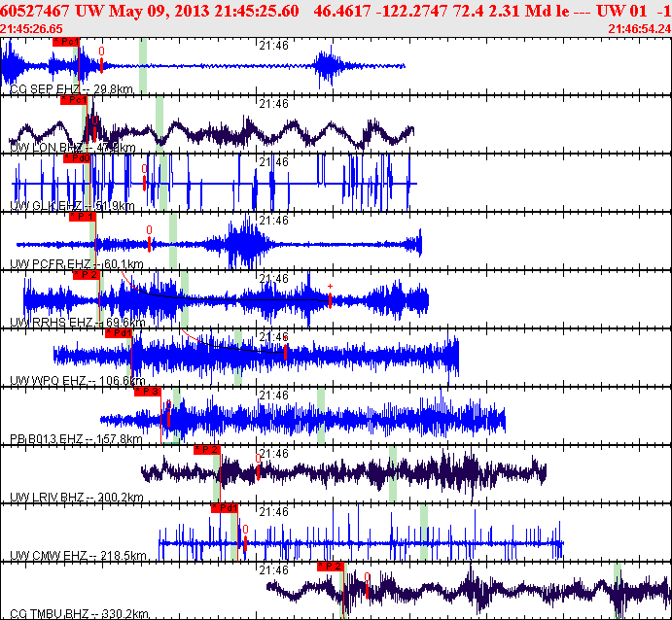The image size is (672, 620).
Task: Click the second green bar on LRIV trace
Action: pos(393,473)
